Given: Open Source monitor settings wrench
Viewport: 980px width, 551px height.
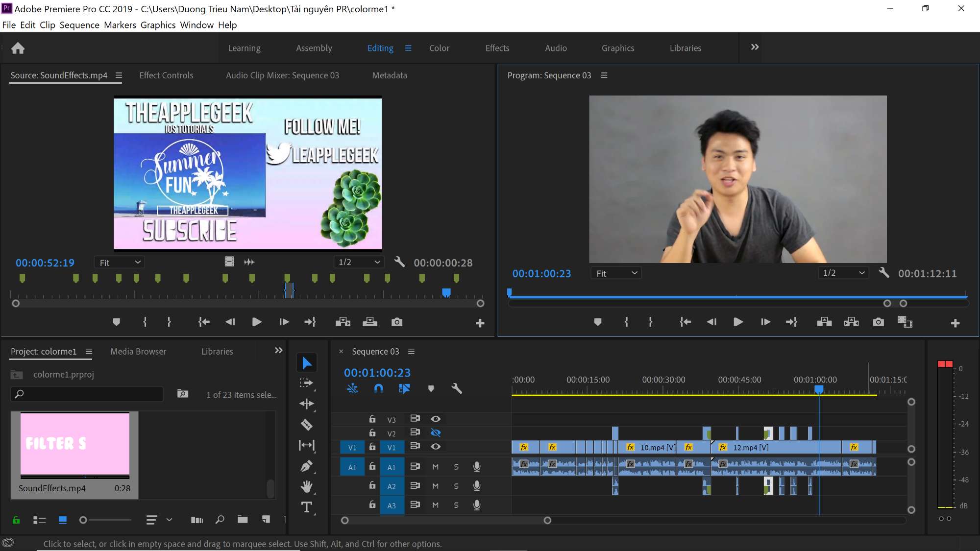Looking at the screenshot, I should click(x=399, y=262).
